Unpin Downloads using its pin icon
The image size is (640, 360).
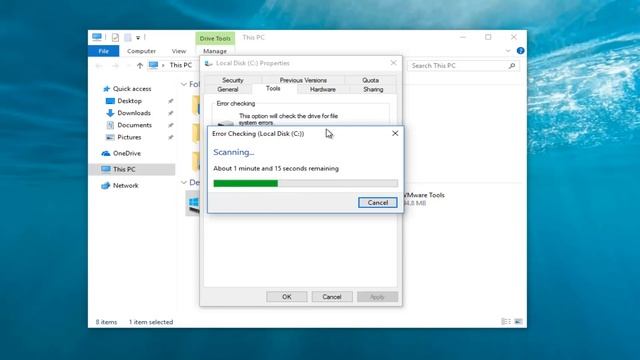[x=171, y=113]
